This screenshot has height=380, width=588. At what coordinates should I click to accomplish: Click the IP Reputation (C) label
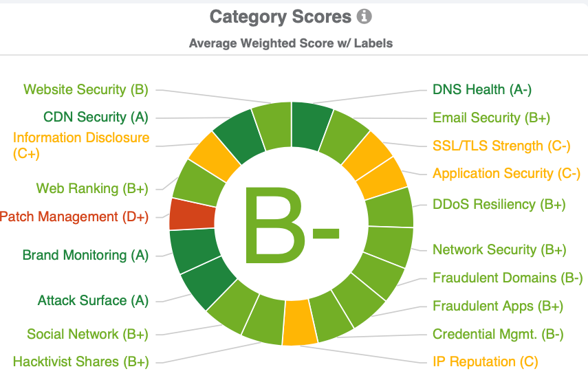pos(485,362)
